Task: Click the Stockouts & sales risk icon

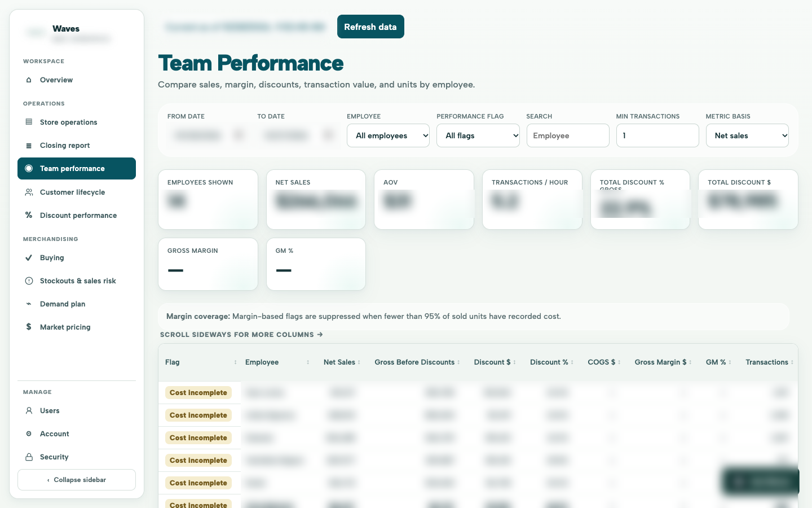Action: tap(29, 281)
